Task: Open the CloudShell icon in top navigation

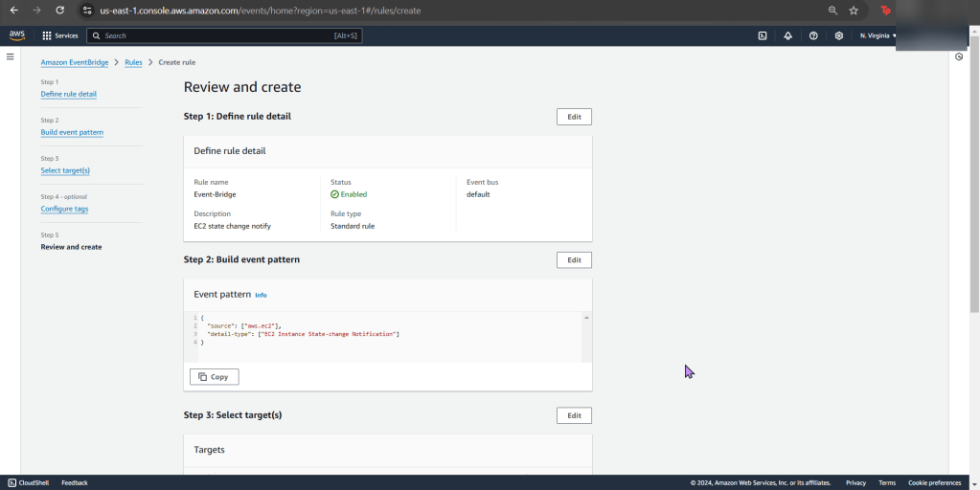Action: [763, 35]
